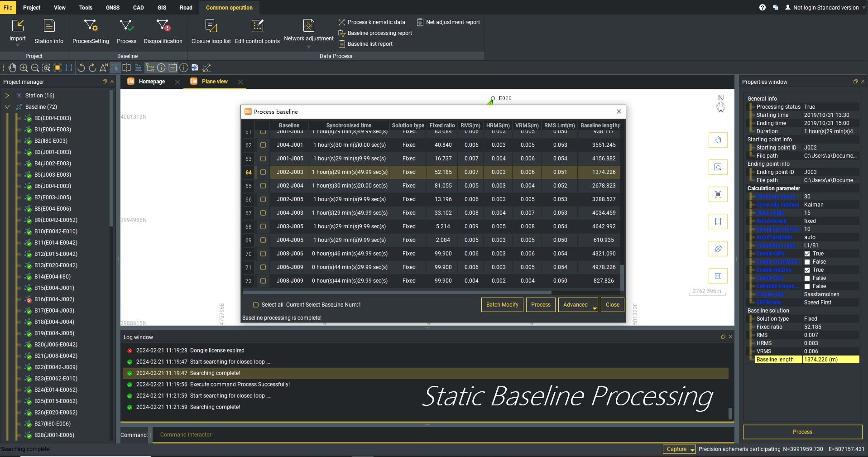Click the hand pan button in Plane view

[x=718, y=140]
